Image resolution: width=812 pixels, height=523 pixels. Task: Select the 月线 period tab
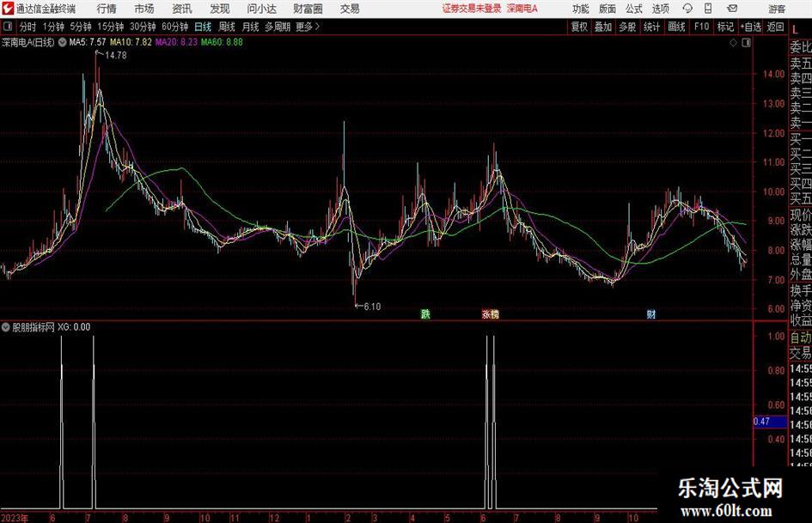point(250,27)
